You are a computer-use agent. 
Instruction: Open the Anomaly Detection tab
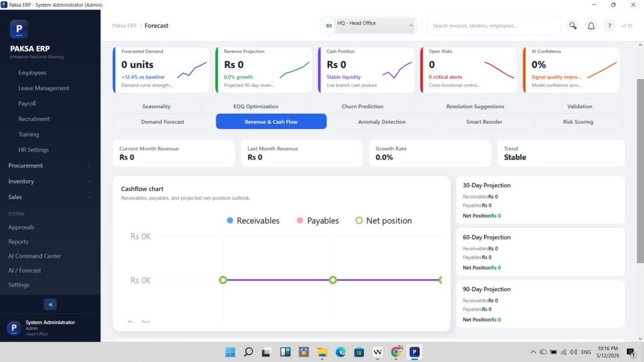tap(382, 122)
